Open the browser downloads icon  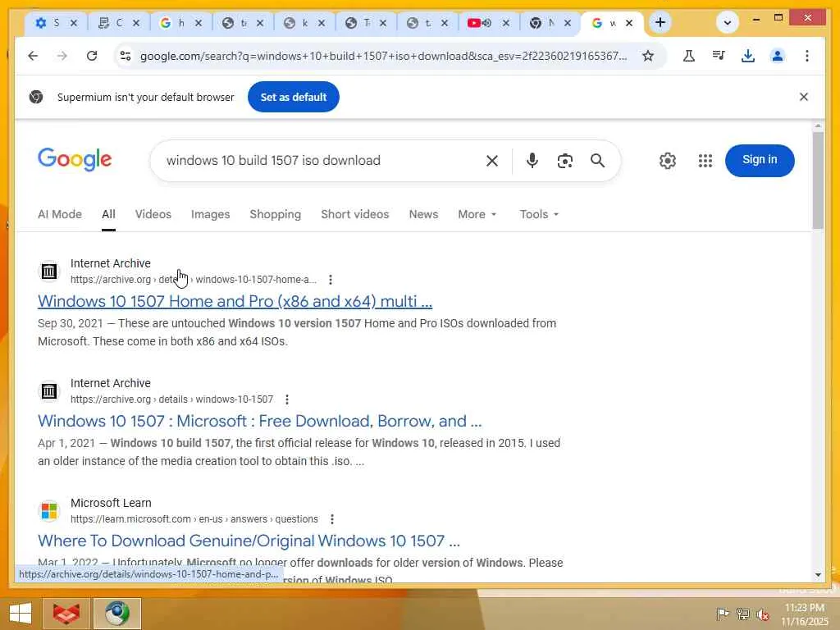(748, 56)
